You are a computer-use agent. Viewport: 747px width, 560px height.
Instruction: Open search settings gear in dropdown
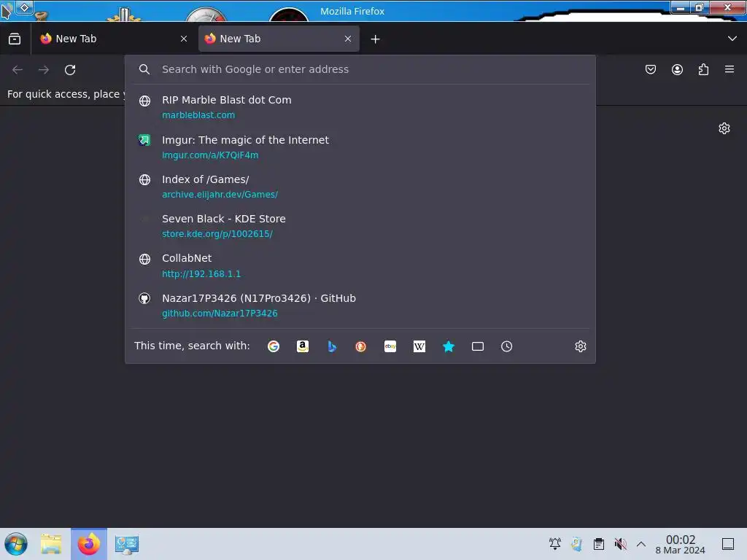(x=580, y=346)
